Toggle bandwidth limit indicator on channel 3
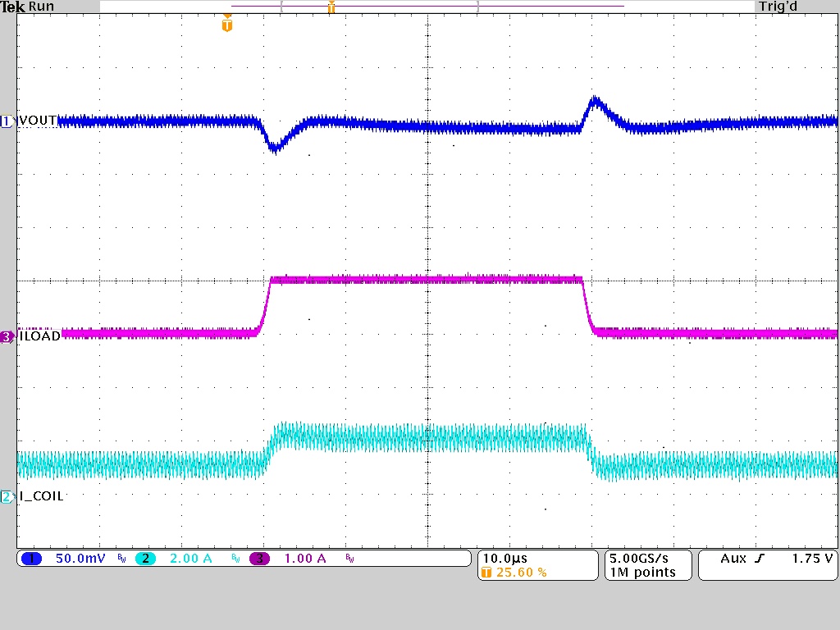This screenshot has width=840, height=630. [349, 558]
